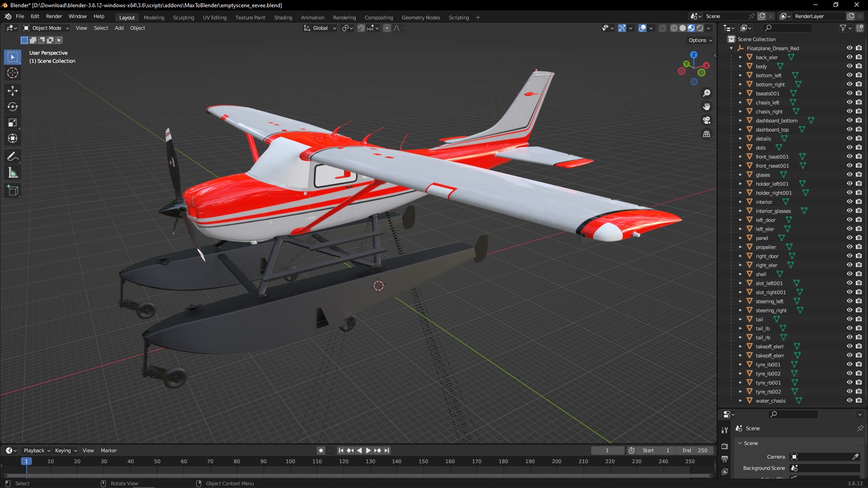Collapse the Floatplane_Dream_Red collection
Viewport: 868px width, 488px height.
(731, 48)
